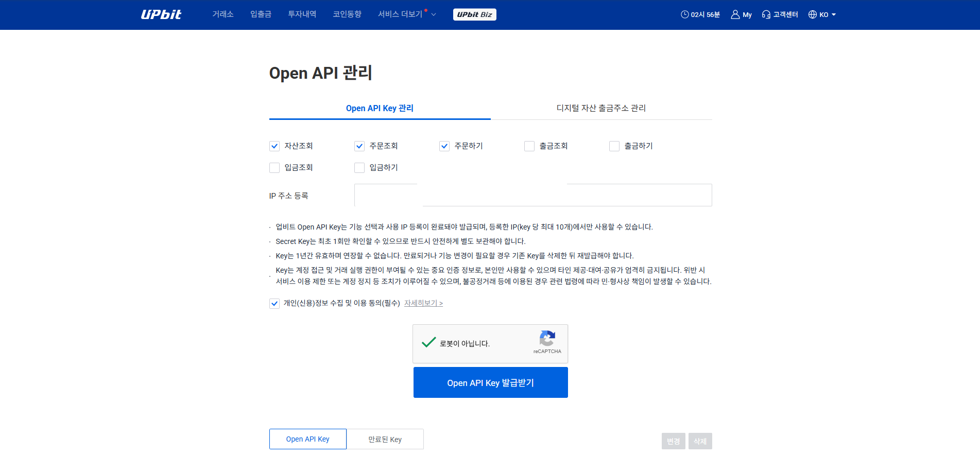The image size is (980, 456).
Task: Click the 로봇이 아닙니다 captcha check
Action: 428,342
